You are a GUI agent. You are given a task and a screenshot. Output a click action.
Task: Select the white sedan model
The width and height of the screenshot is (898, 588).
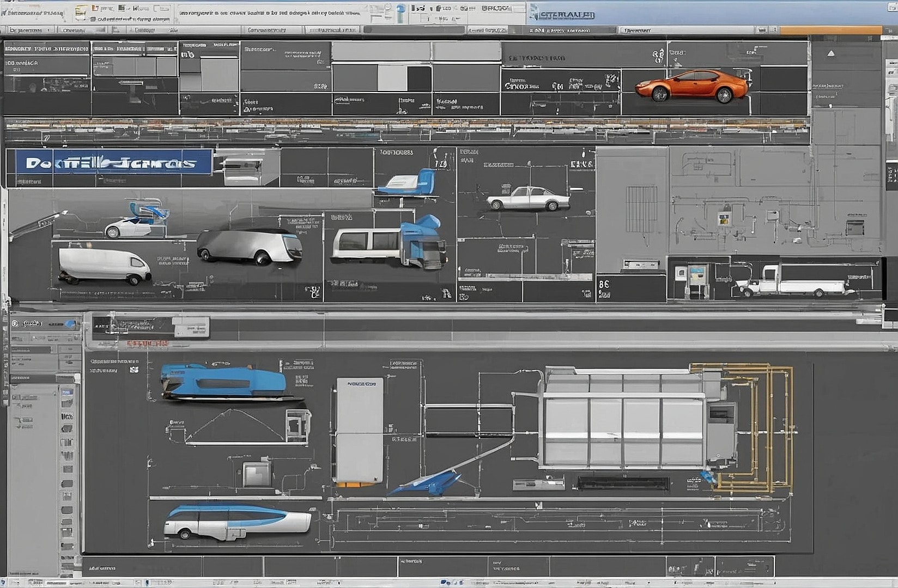tap(529, 198)
